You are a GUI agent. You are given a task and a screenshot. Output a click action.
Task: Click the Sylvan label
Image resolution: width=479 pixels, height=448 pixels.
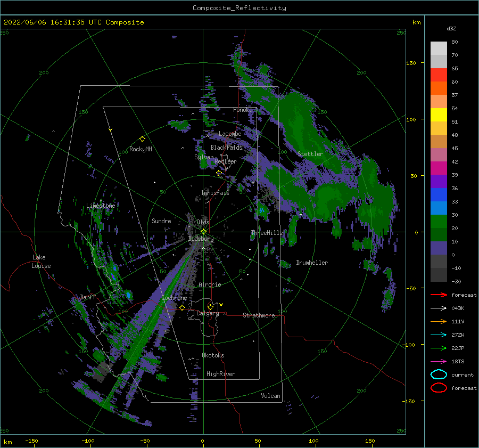[204, 157]
